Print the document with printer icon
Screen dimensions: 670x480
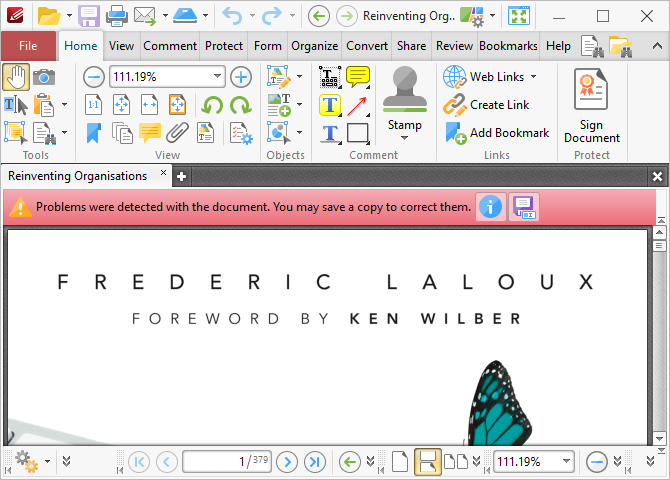tap(117, 16)
